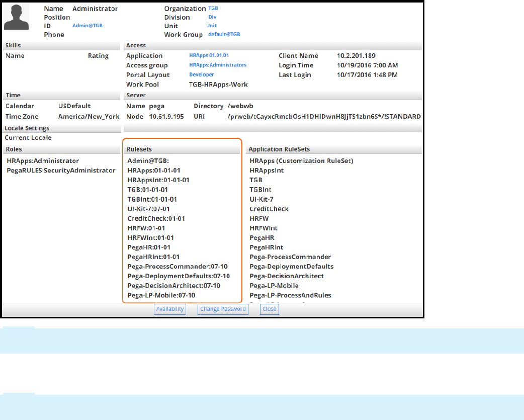Select the TGB:01-01-01 ruleset
This screenshot has width=524, height=420.
[x=147, y=190]
